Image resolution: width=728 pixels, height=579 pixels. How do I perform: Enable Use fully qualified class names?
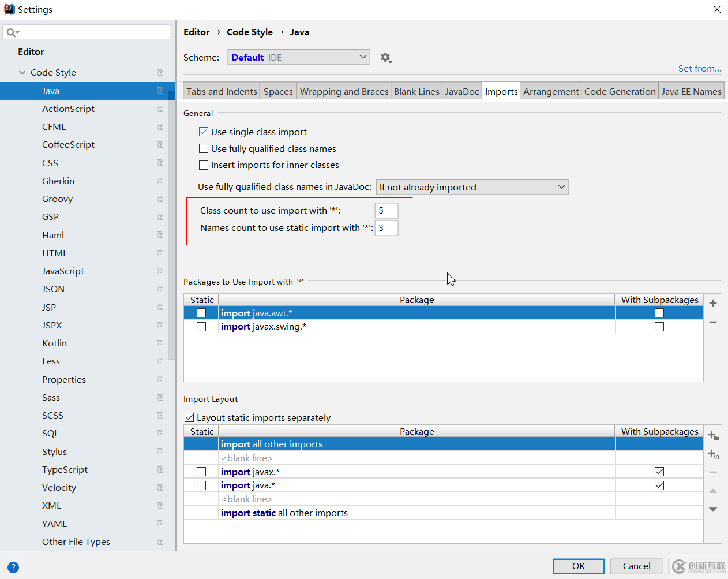(204, 148)
